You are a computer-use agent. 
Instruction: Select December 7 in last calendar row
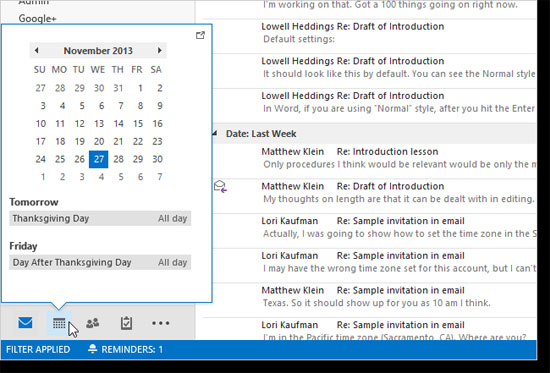(x=160, y=177)
